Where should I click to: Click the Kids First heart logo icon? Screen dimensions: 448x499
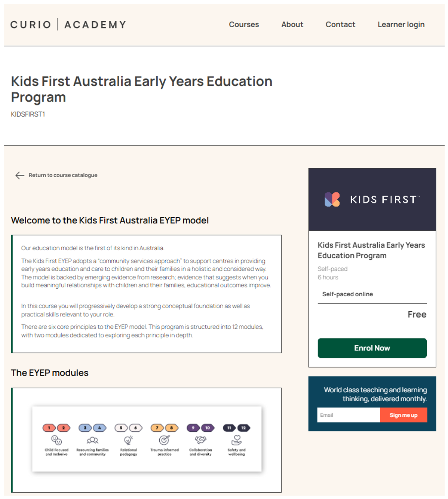click(332, 199)
